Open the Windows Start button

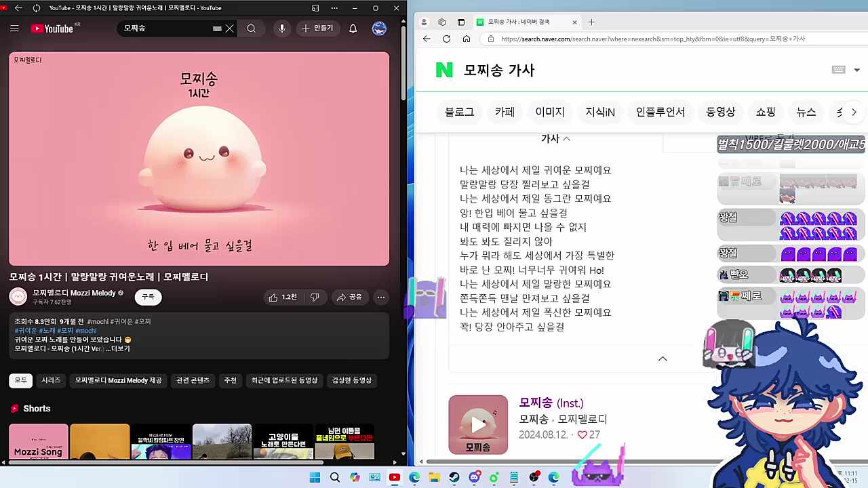(x=315, y=477)
